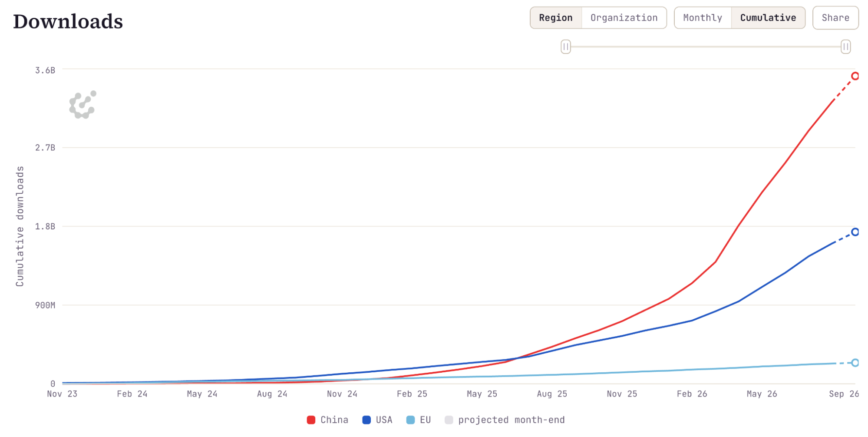Screen dimensions: 868x437
Task: Toggle the China series legend label
Action: 334,420
